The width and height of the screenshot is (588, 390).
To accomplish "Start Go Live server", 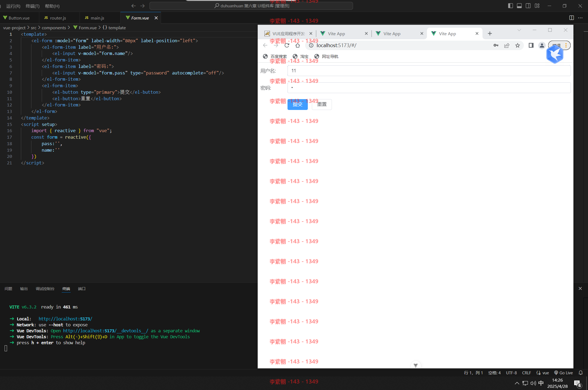I will [563, 373].
